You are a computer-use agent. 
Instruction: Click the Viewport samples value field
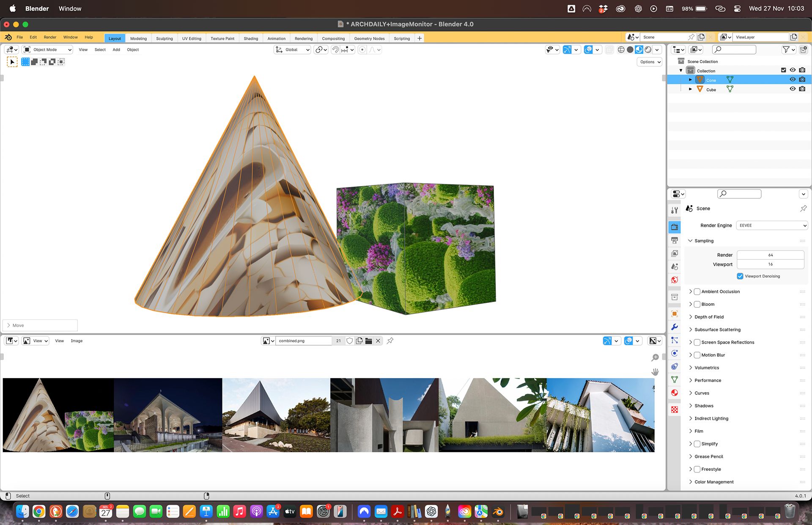770,264
